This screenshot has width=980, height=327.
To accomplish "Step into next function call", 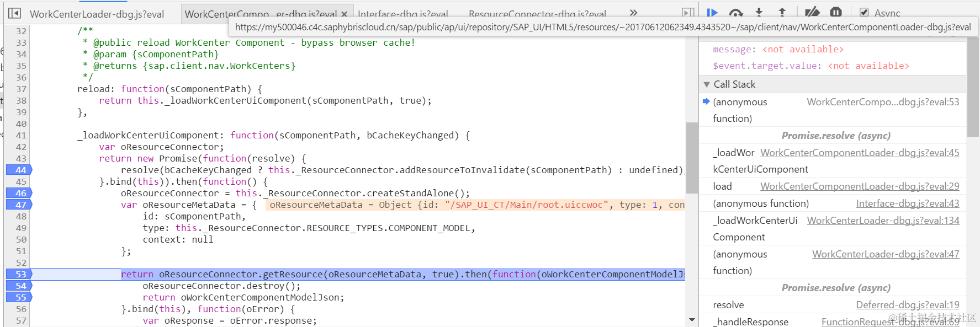I will (759, 12).
